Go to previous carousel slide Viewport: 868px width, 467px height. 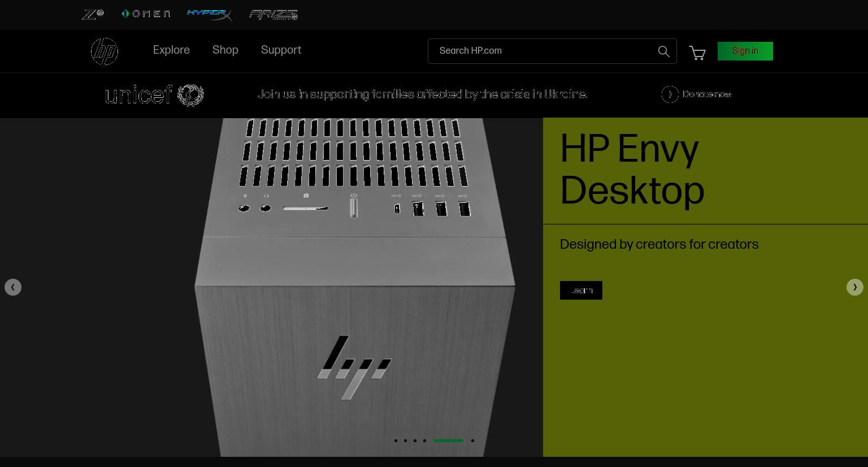point(13,287)
